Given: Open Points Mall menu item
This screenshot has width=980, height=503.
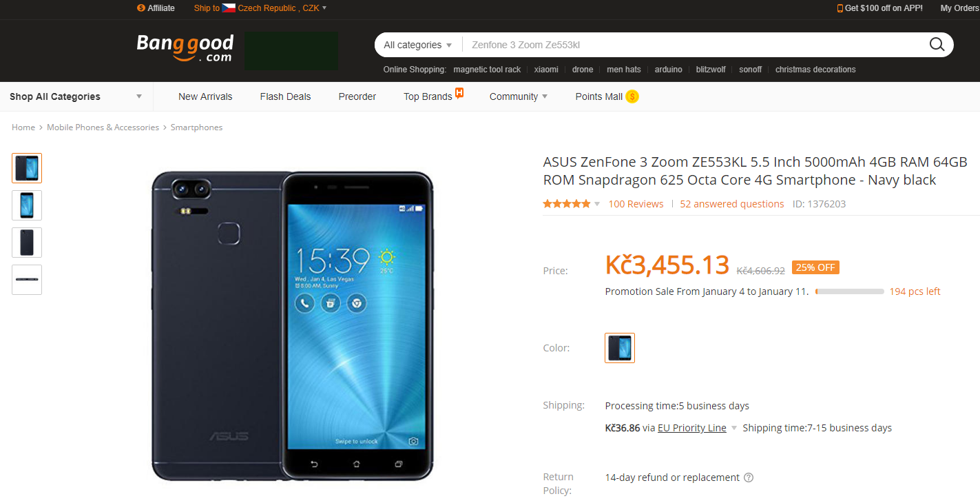Looking at the screenshot, I should click(x=599, y=96).
